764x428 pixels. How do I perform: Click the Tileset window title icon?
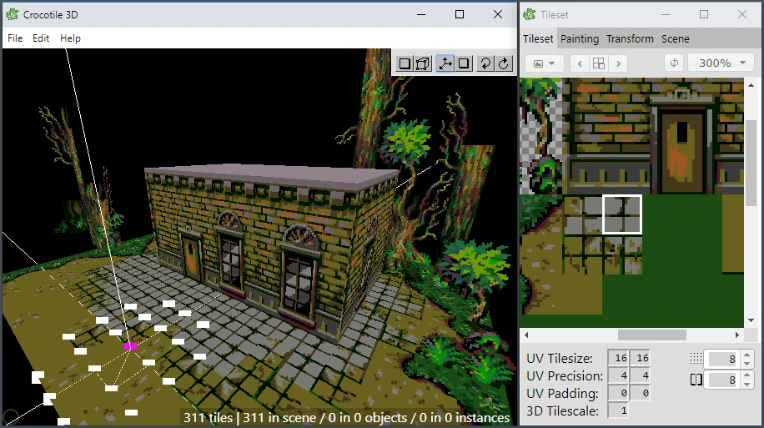(x=530, y=14)
